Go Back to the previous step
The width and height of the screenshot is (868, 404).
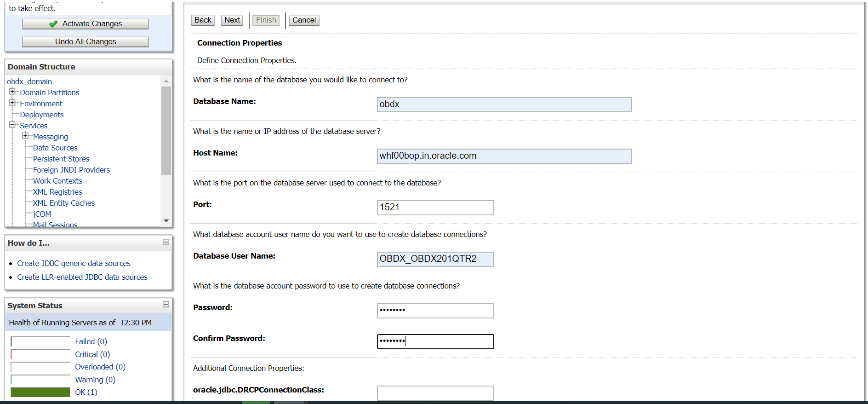click(203, 20)
